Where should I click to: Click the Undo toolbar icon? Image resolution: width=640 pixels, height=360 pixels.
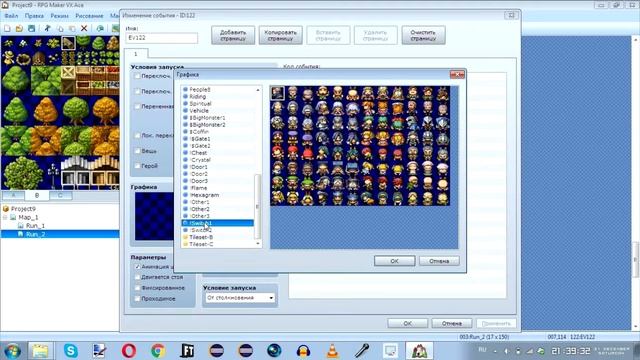(100, 29)
